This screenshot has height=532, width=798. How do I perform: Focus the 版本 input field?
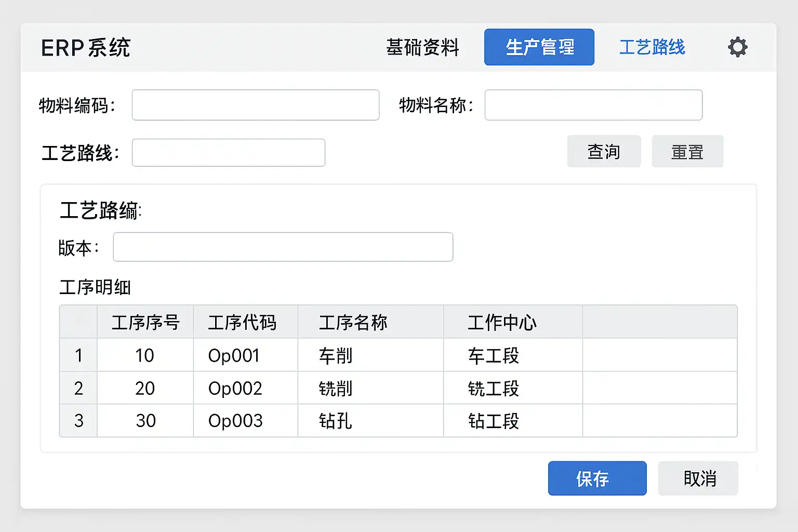[283, 247]
